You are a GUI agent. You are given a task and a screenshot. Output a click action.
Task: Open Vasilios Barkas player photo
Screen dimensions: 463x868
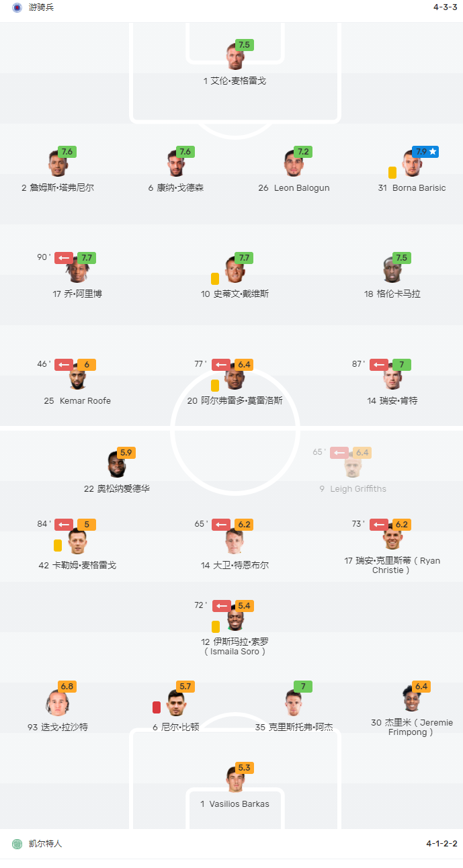[235, 781]
